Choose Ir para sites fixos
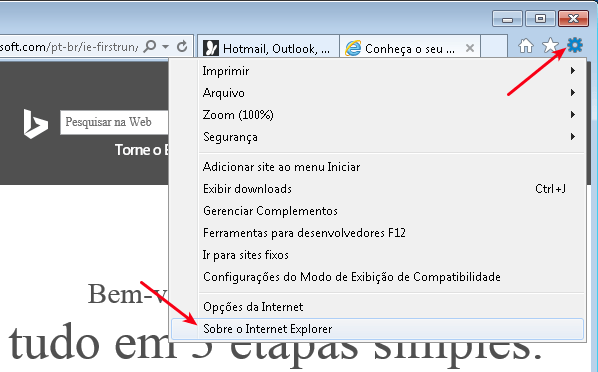The width and height of the screenshot is (598, 372). [x=377, y=255]
